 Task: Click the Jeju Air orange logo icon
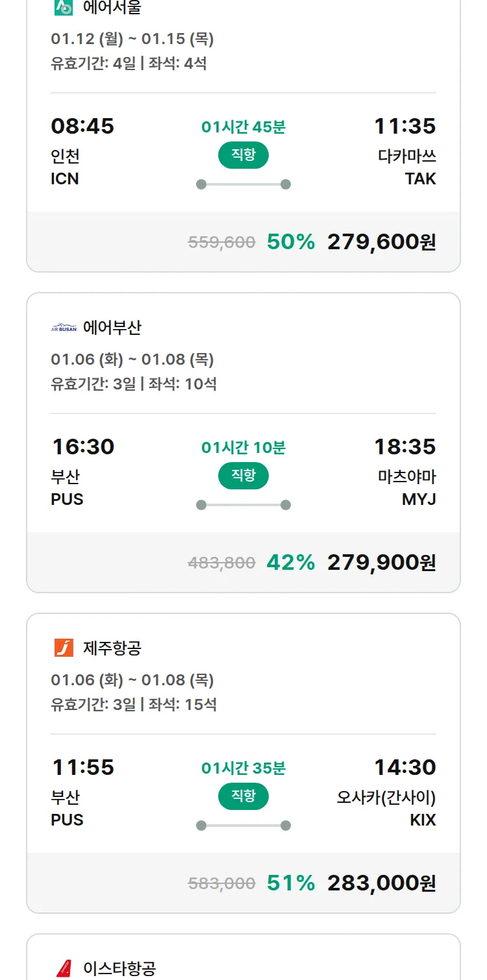point(64,648)
